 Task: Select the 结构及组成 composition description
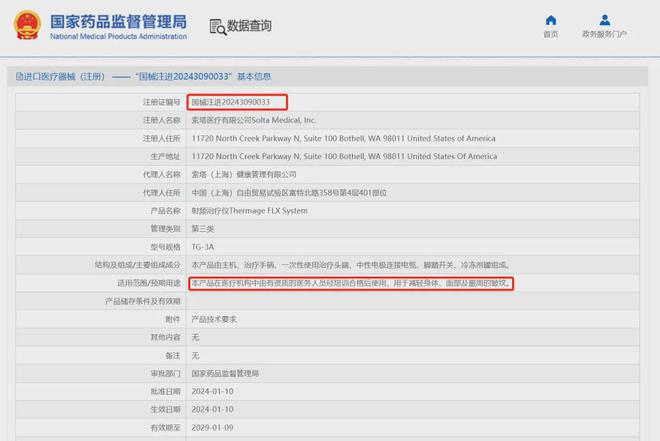(x=351, y=265)
